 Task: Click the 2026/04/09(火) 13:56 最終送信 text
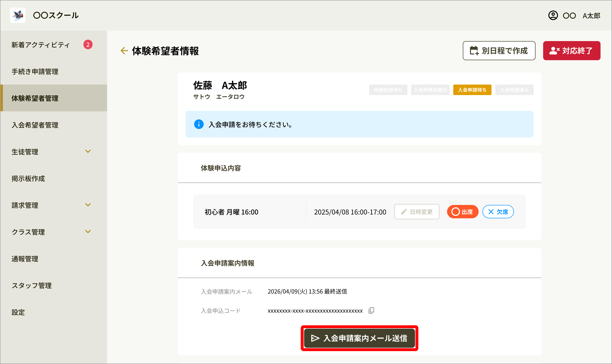pos(307,291)
